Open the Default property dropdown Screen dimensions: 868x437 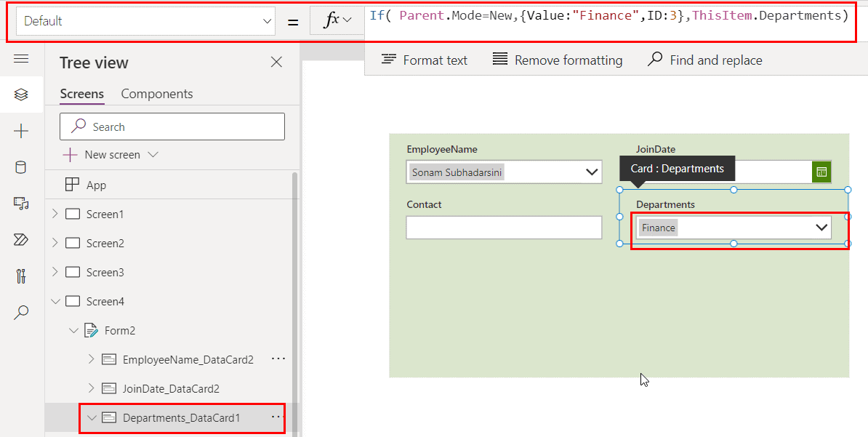[x=267, y=21]
